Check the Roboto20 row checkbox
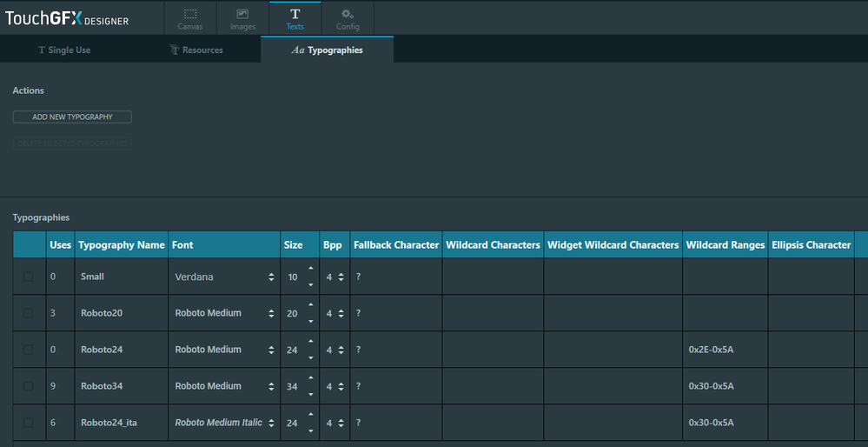The height and width of the screenshot is (447, 868). 28,313
